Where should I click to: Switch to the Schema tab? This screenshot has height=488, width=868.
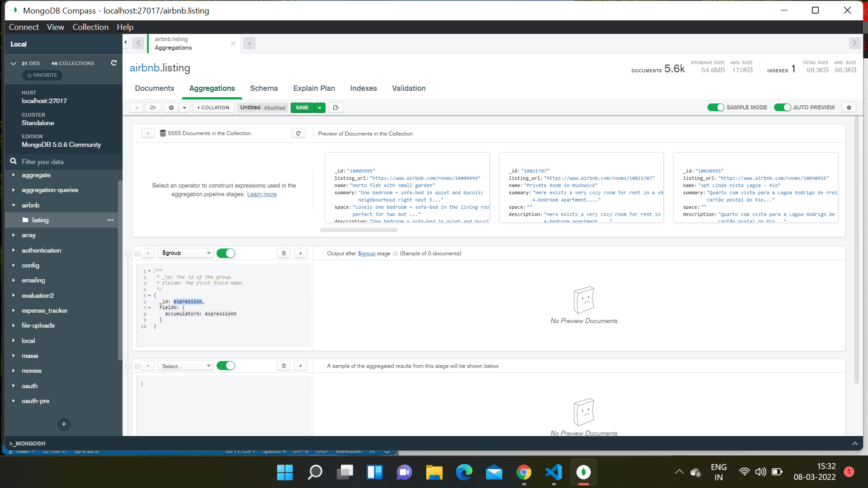[x=264, y=88]
